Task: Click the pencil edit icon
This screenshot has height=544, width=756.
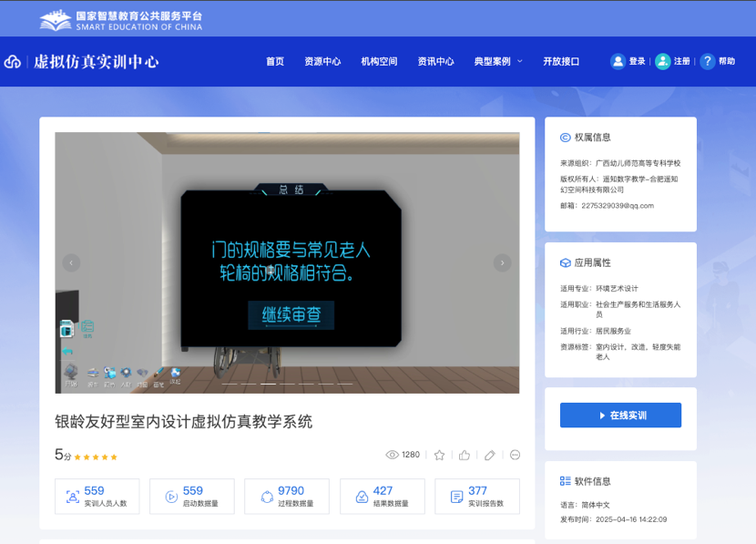Action: (490, 455)
